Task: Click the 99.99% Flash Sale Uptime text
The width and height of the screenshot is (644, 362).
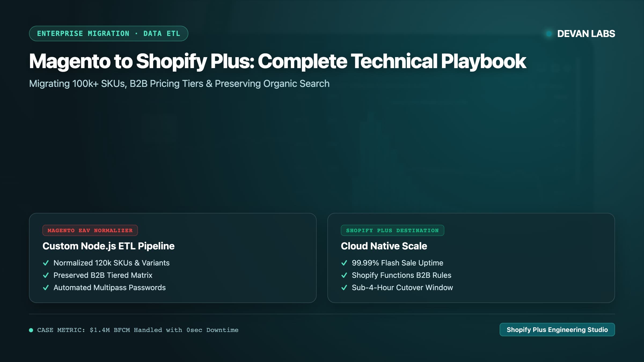Action: (397, 263)
